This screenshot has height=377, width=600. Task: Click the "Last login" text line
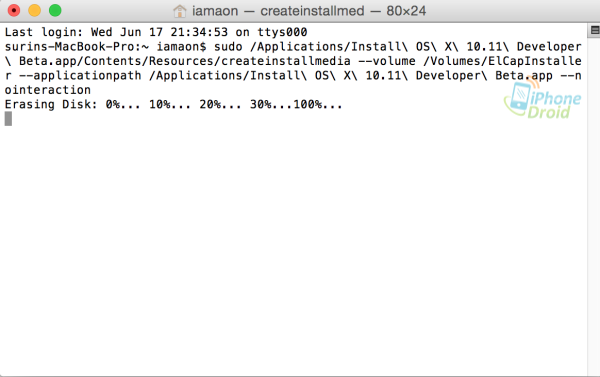(x=156, y=32)
